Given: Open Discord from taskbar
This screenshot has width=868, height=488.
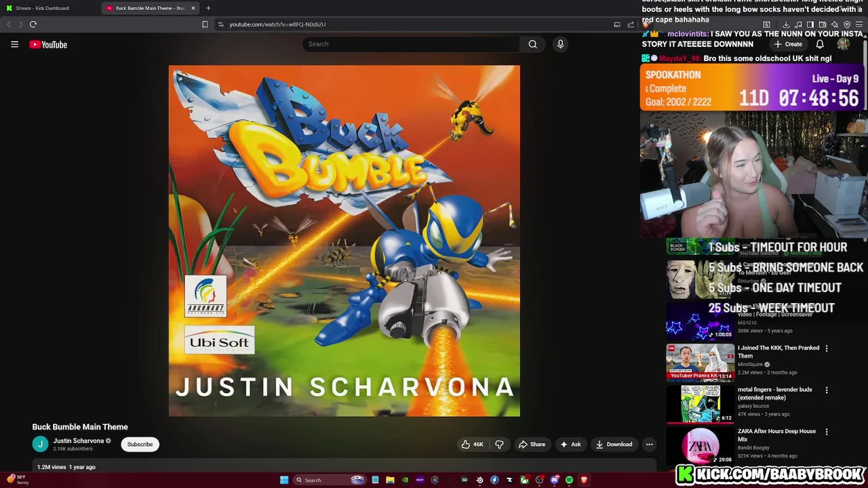Looking at the screenshot, I should click(554, 480).
